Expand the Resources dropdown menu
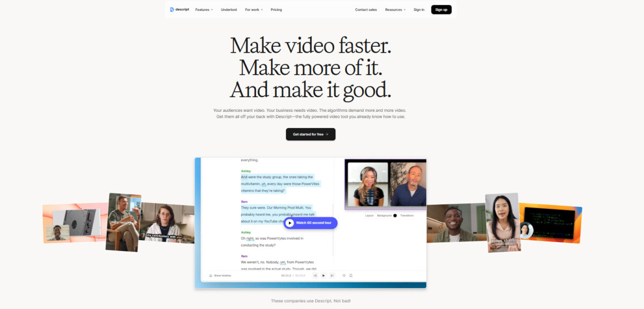 point(395,10)
